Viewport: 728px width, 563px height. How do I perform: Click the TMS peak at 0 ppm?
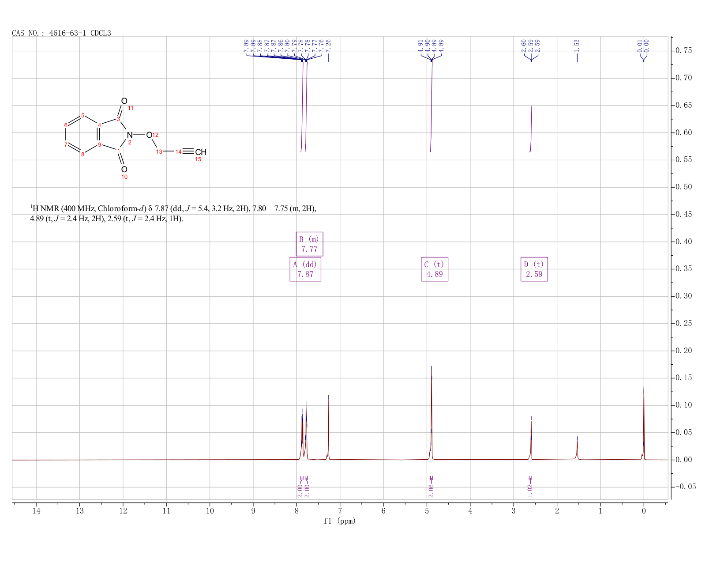coord(644,423)
